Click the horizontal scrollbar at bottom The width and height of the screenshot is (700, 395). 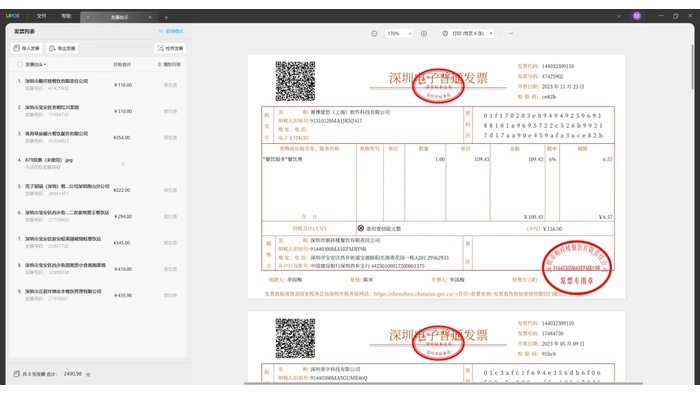[443, 383]
